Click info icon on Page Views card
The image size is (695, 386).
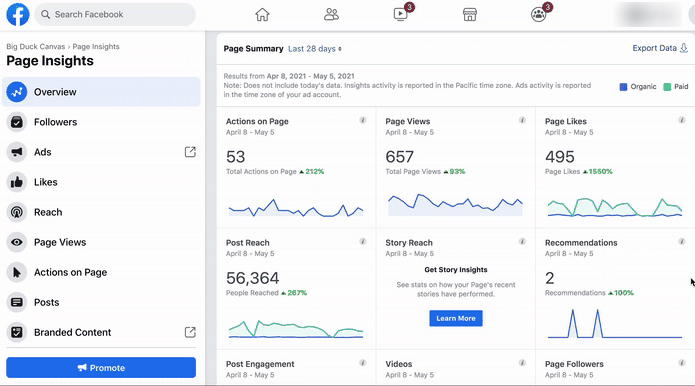(x=522, y=120)
